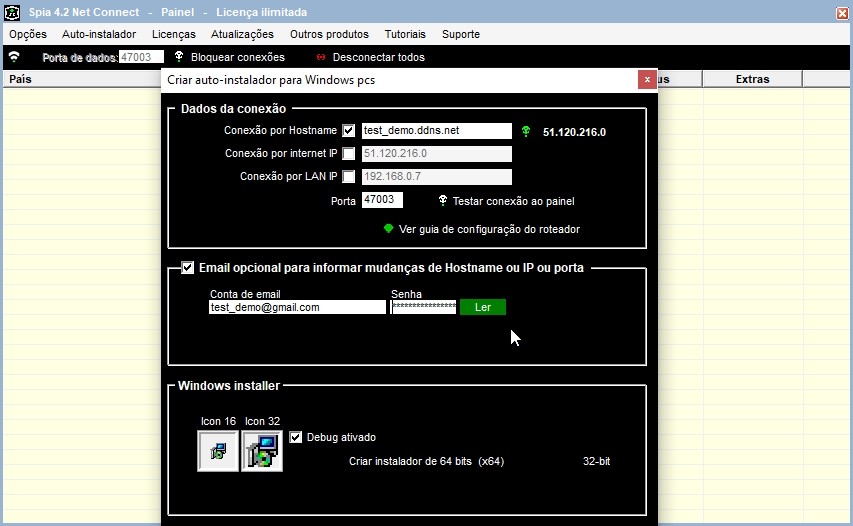Open Ver guia de configuração do roteador
The width and height of the screenshot is (853, 526).
click(489, 229)
